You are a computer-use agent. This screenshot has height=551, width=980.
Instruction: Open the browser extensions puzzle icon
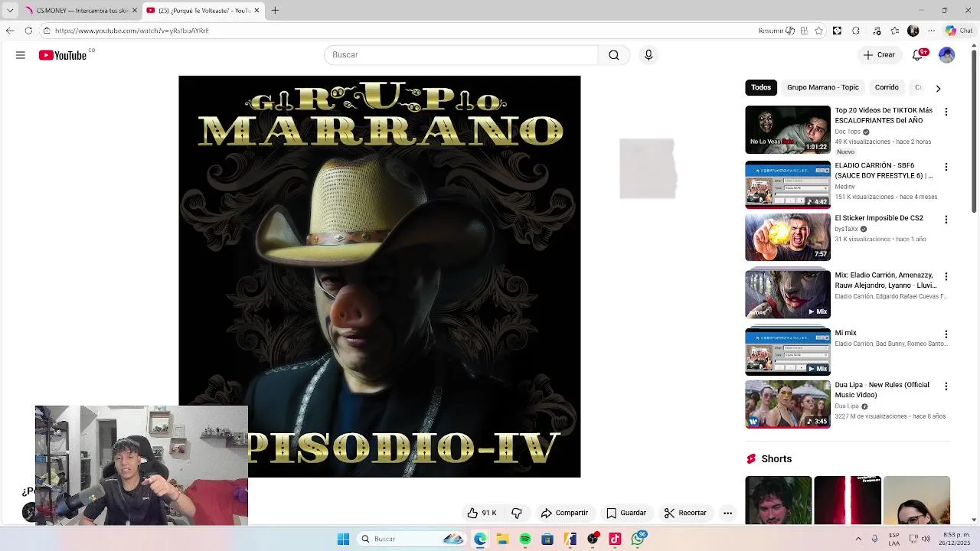point(856,31)
